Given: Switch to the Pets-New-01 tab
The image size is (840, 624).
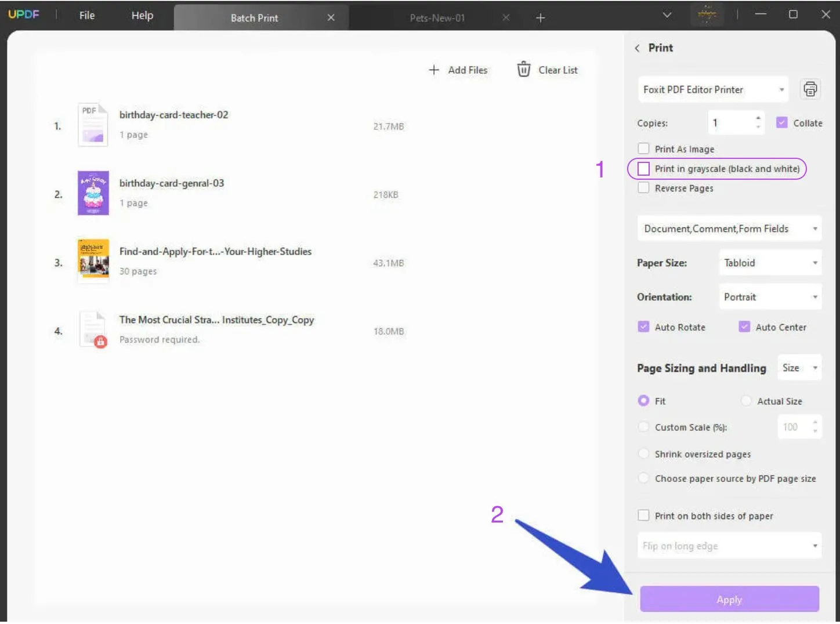Looking at the screenshot, I should (437, 17).
